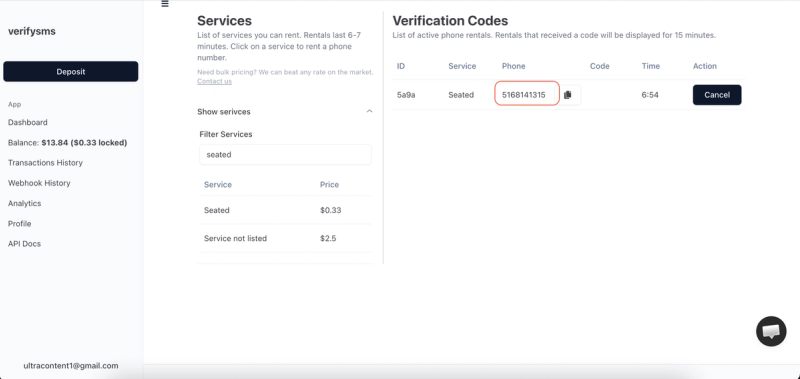Open the chat support bubble
The image size is (800, 379).
770,331
